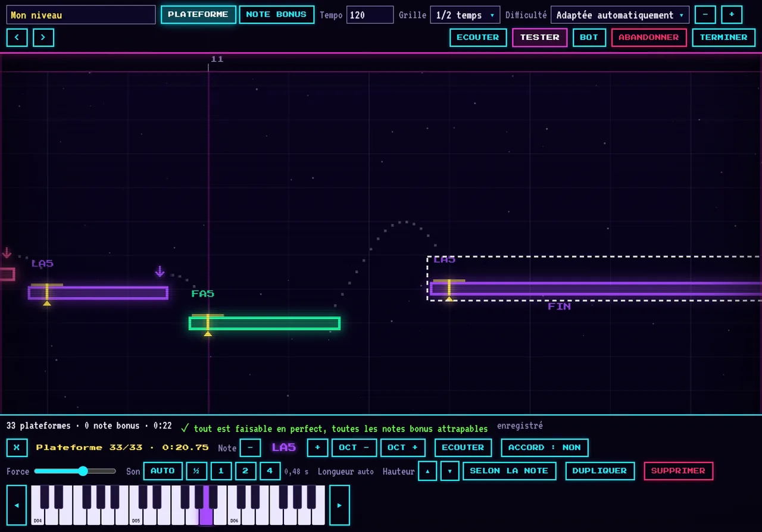Image resolution: width=762 pixels, height=532 pixels.
Task: Move platform height down arrow
Action: coord(449,471)
